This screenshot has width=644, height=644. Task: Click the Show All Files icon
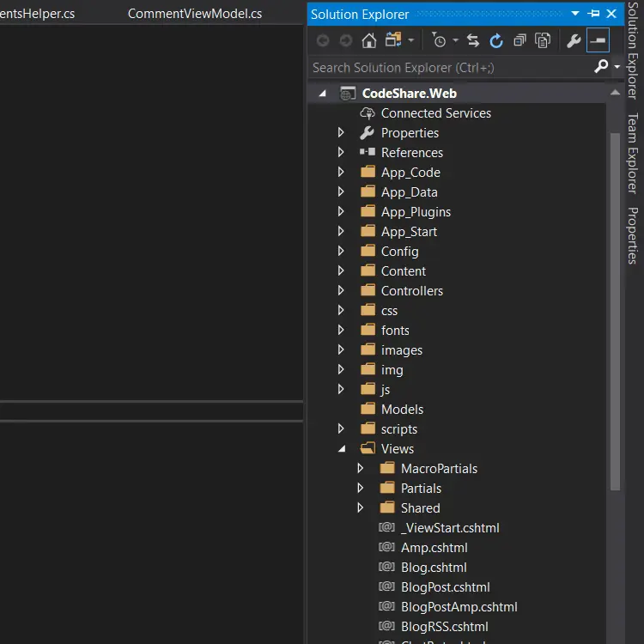(x=543, y=40)
